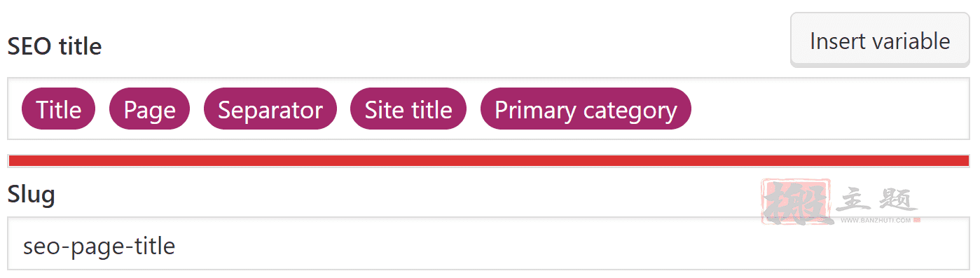Place cursor between Site title and Primary category

point(474,109)
